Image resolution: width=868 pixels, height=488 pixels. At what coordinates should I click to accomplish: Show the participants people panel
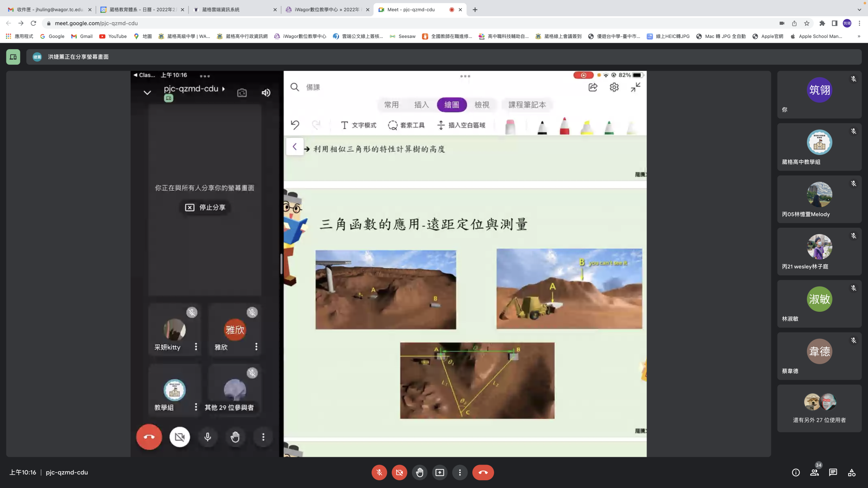pyautogui.click(x=814, y=472)
